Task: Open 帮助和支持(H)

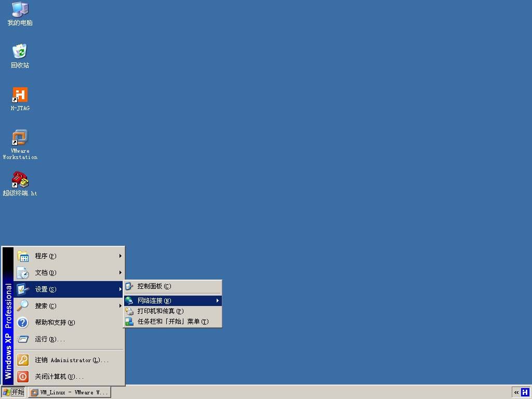Action: [x=69, y=323]
